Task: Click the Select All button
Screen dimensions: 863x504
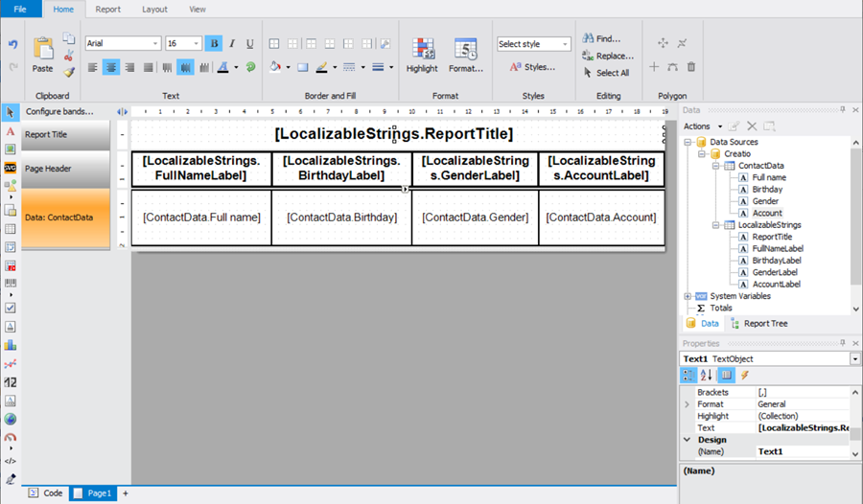Action: coord(606,73)
